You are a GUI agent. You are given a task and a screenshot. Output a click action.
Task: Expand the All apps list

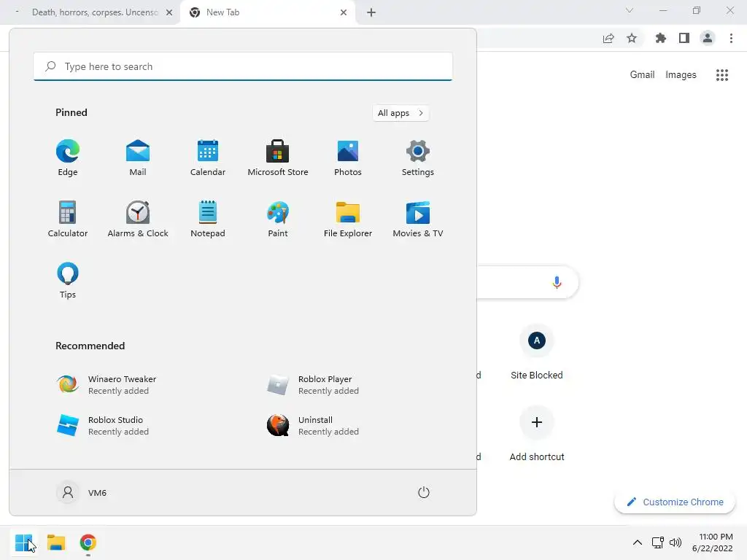click(400, 113)
